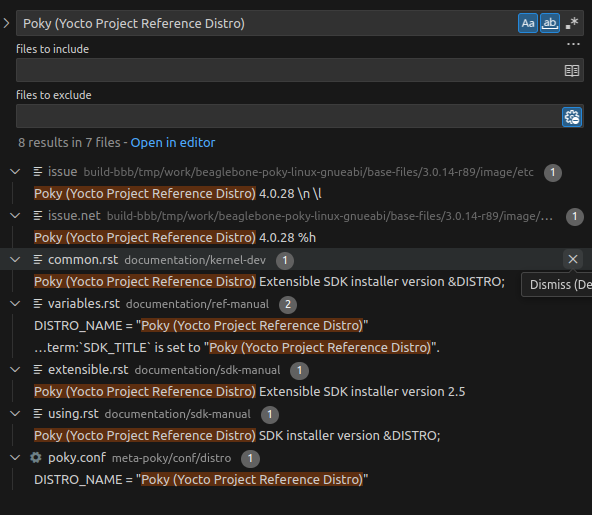Dismiss the common.rst search result
This screenshot has width=592, height=515.
[x=573, y=259]
